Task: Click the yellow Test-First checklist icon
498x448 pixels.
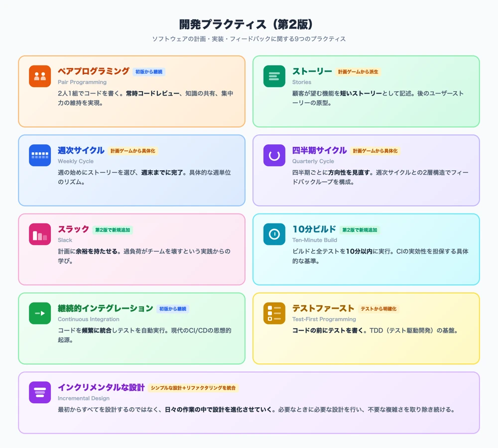Action: [274, 314]
